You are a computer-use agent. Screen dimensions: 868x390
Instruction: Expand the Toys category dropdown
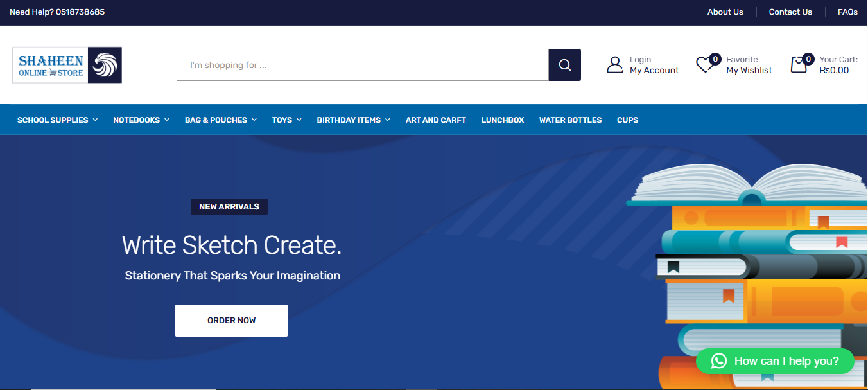pyautogui.click(x=286, y=120)
